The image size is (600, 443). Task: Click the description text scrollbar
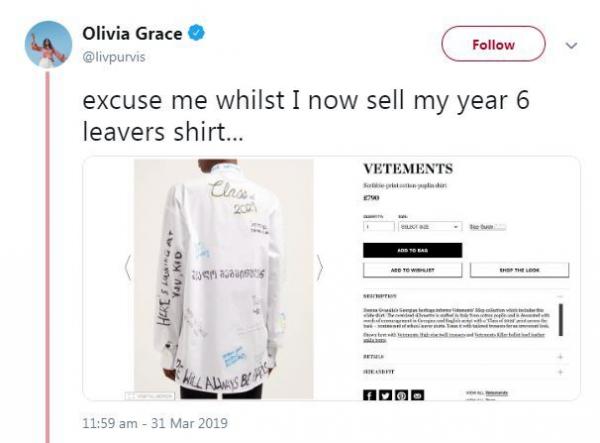[561, 320]
